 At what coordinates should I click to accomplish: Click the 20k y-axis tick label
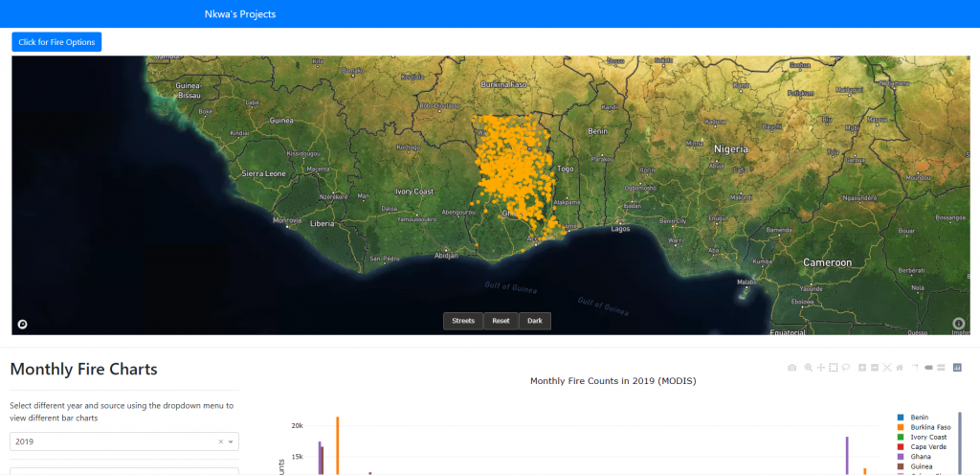(297, 425)
